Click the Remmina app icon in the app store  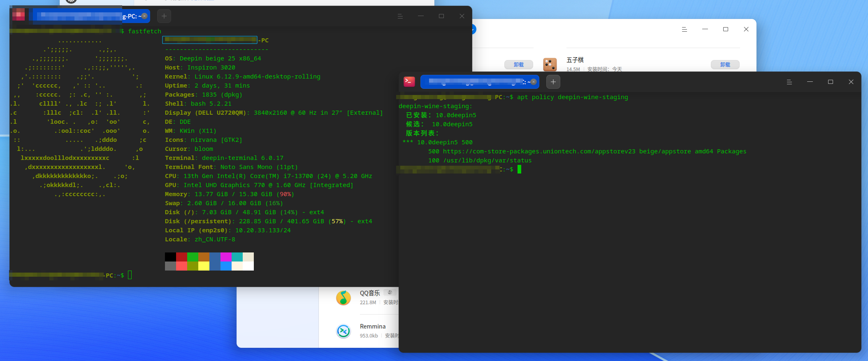coord(343,331)
